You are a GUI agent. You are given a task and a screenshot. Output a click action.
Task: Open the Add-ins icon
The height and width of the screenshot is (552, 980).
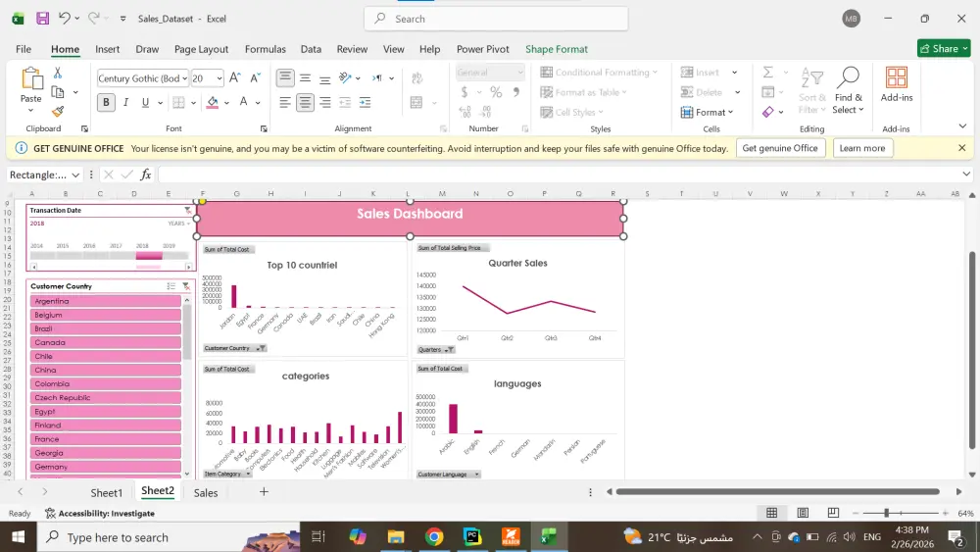897,77
